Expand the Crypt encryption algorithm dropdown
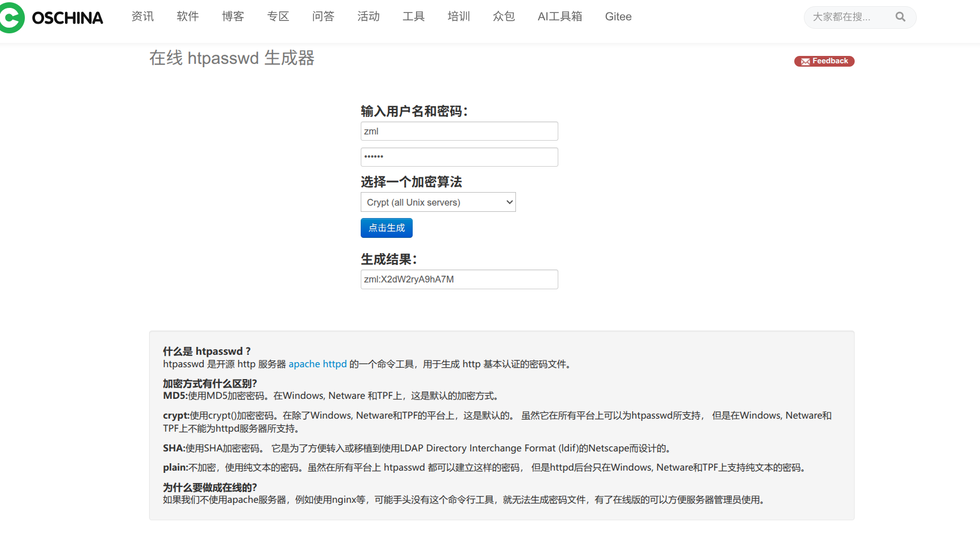The image size is (980, 535). (438, 202)
